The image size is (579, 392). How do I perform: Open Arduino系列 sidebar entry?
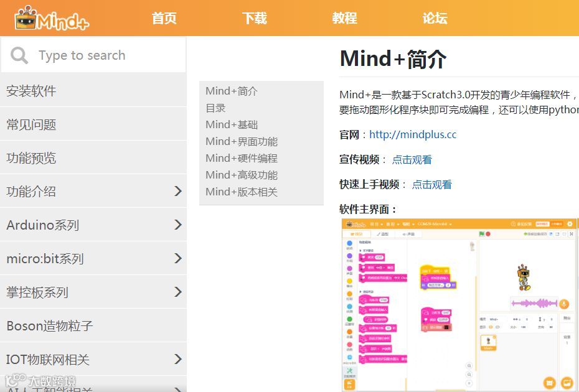93,225
